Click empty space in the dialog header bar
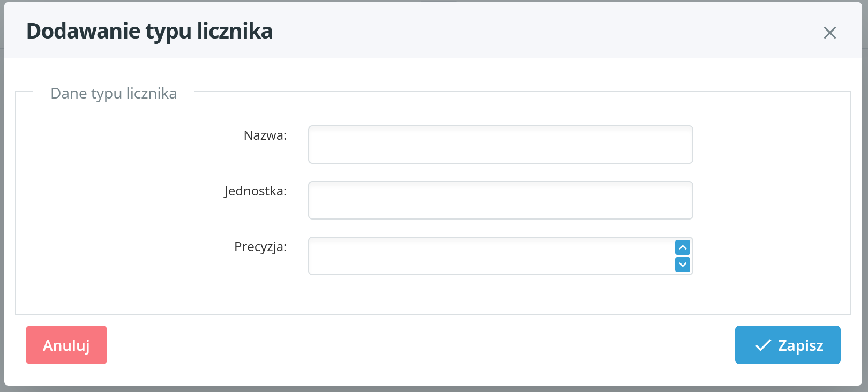Image resolution: width=868 pixels, height=392 pixels. pos(536,31)
